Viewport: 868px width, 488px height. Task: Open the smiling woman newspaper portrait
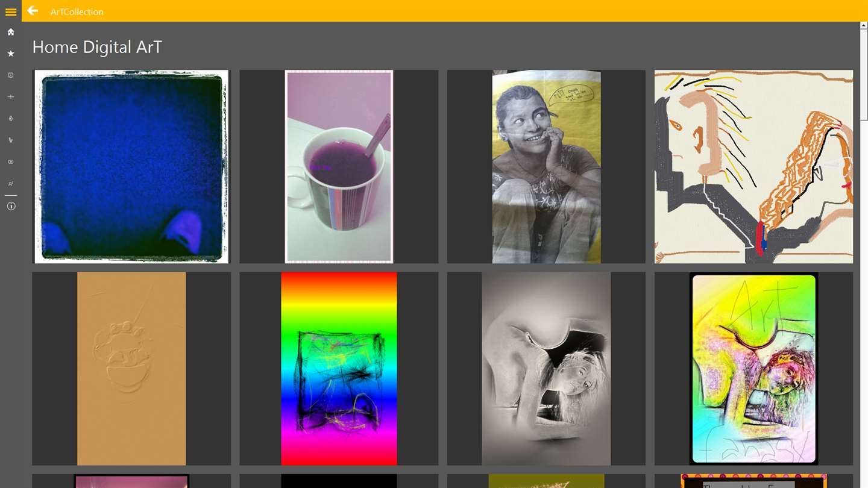coord(546,167)
